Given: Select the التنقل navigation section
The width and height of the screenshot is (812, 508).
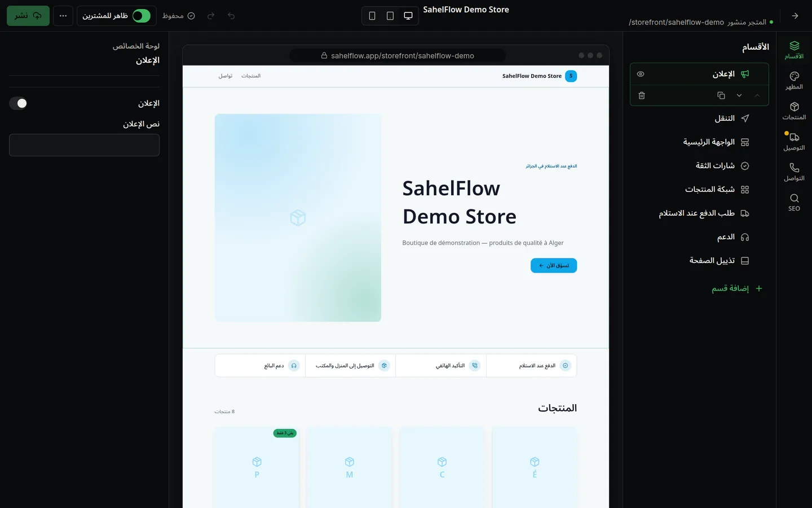Looking at the screenshot, I should [699, 119].
